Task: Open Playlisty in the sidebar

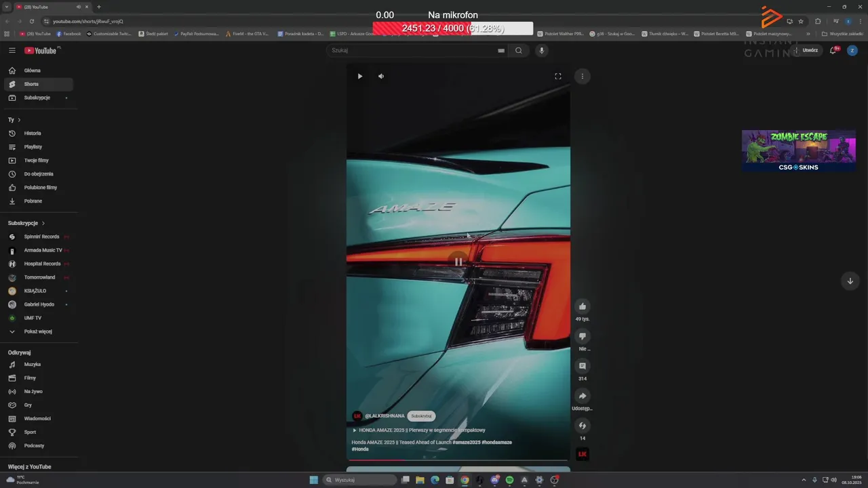Action: pyautogui.click(x=39, y=147)
